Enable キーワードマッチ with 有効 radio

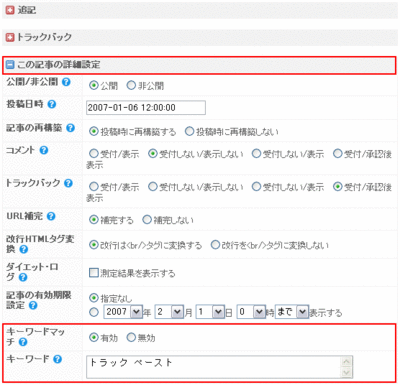94,338
